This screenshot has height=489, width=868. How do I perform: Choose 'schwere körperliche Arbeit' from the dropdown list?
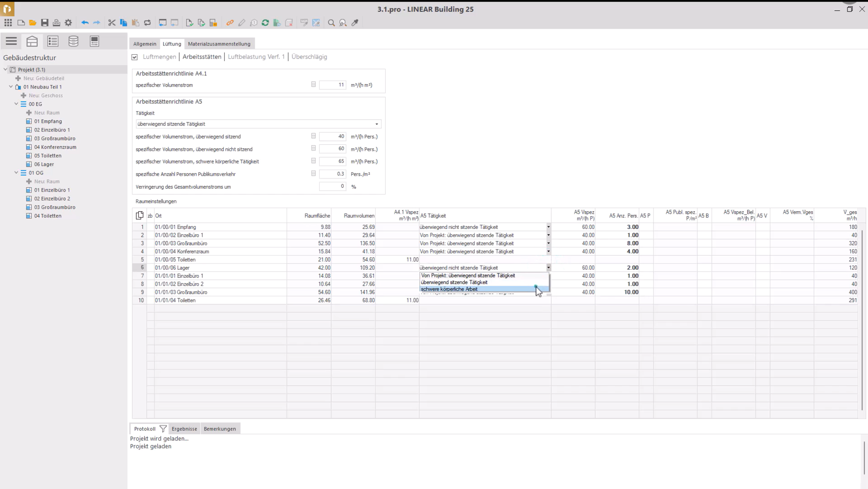(x=449, y=289)
